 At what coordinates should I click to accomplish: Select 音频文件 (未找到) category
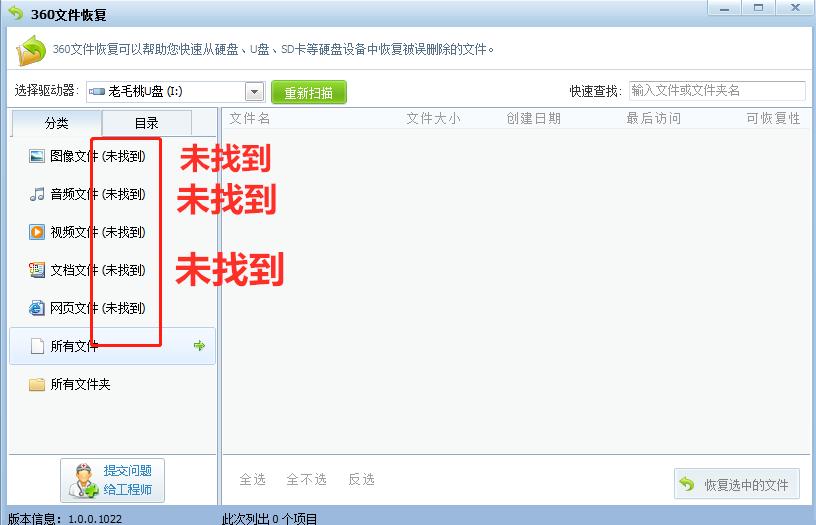[112, 194]
